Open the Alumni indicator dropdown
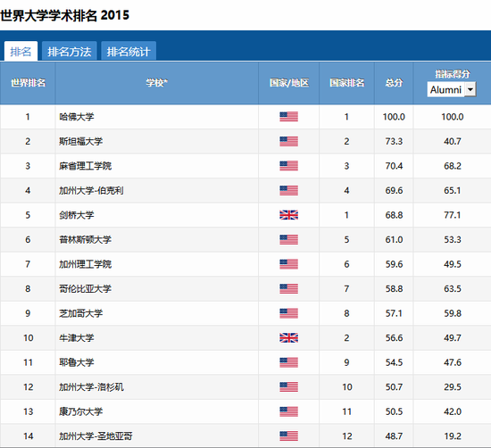 pyautogui.click(x=452, y=89)
